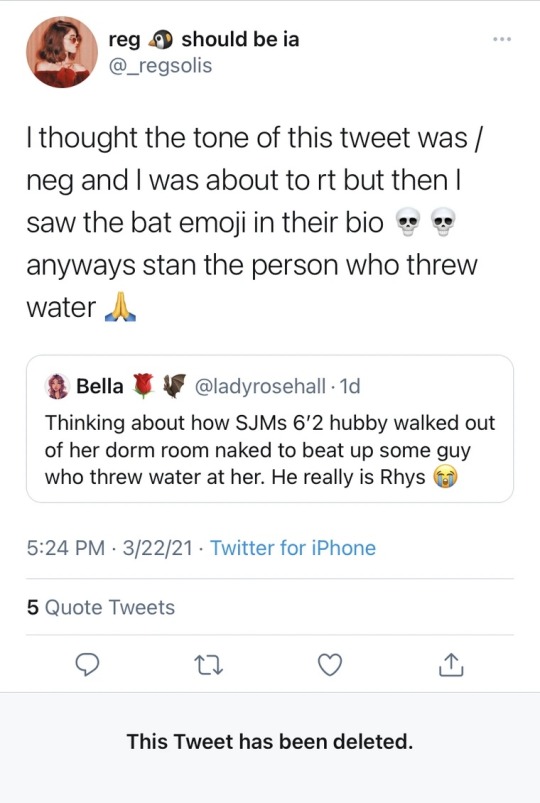Tap the bat emoji in Bella's name
The height and width of the screenshot is (803, 540).
pyautogui.click(x=174, y=386)
